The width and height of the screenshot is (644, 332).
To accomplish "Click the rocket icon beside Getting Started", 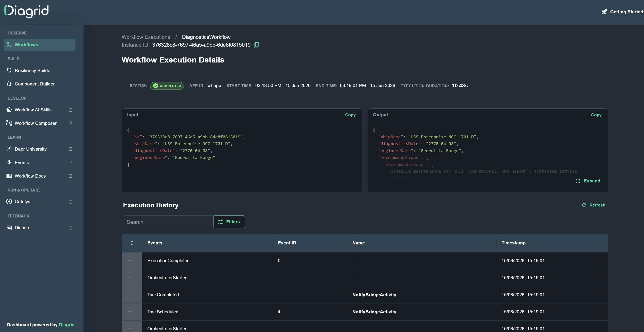I will [604, 12].
